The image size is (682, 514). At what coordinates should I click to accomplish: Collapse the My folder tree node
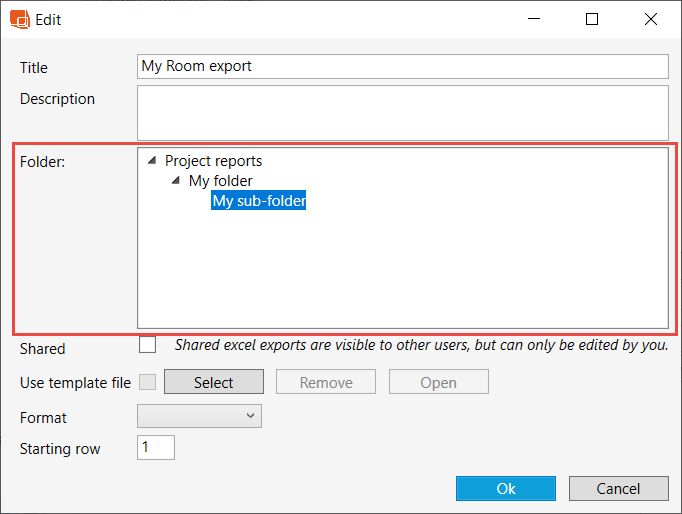[175, 181]
